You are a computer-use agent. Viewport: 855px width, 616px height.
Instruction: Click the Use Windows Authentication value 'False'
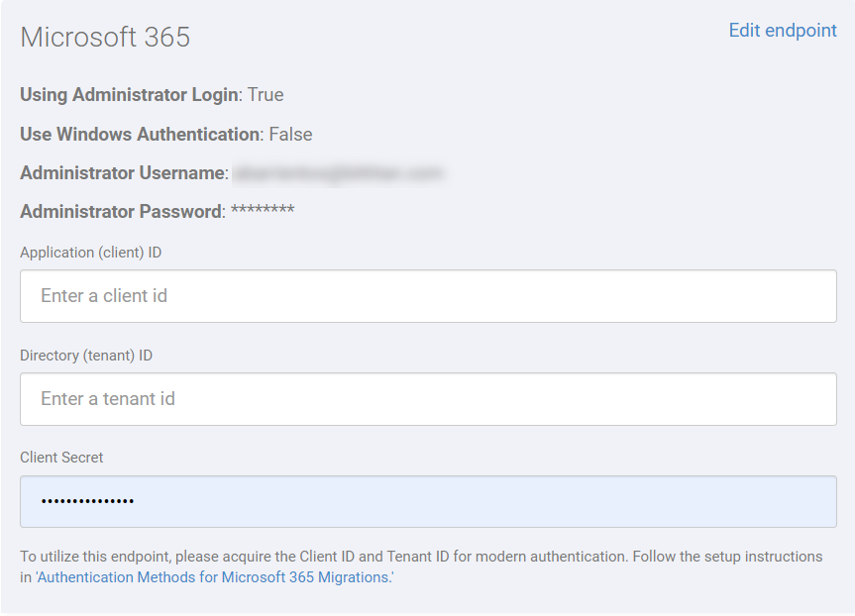[x=290, y=134]
